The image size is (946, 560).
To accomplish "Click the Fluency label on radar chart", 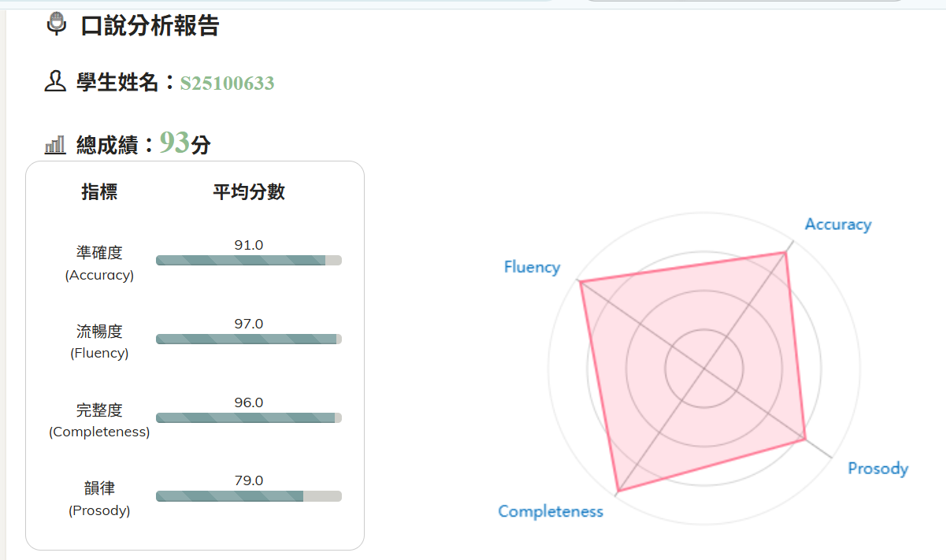I will point(532,267).
